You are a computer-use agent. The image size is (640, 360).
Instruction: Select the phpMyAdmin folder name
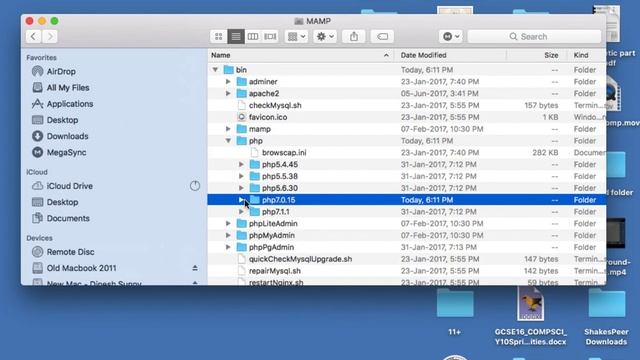click(272, 236)
